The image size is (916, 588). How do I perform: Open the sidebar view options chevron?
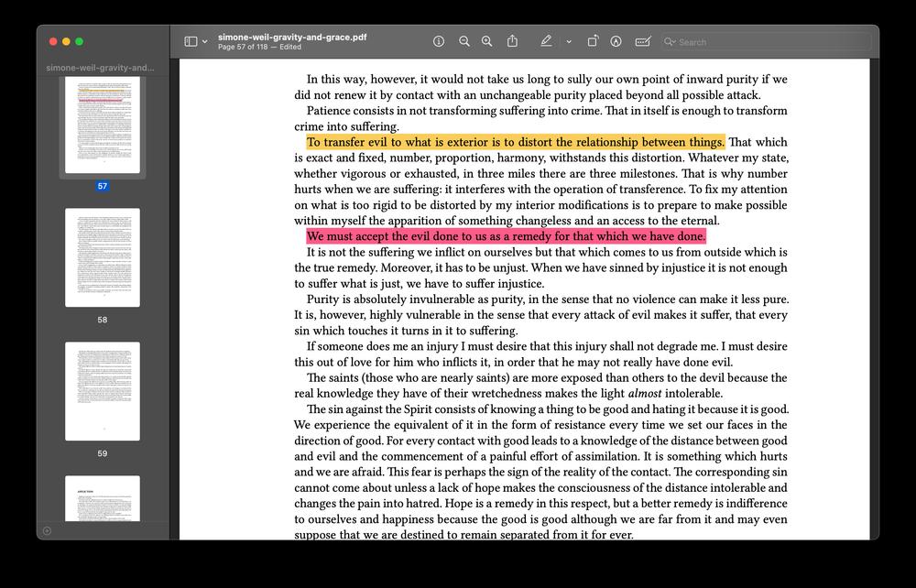coord(204,42)
